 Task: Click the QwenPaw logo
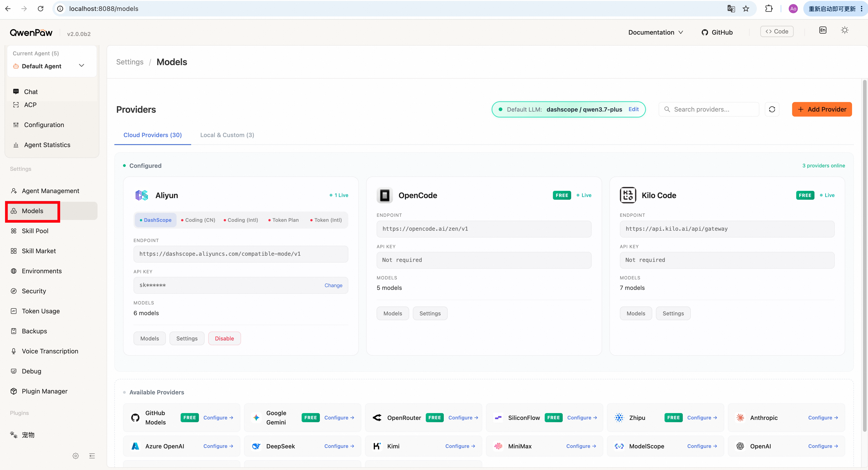pyautogui.click(x=31, y=33)
